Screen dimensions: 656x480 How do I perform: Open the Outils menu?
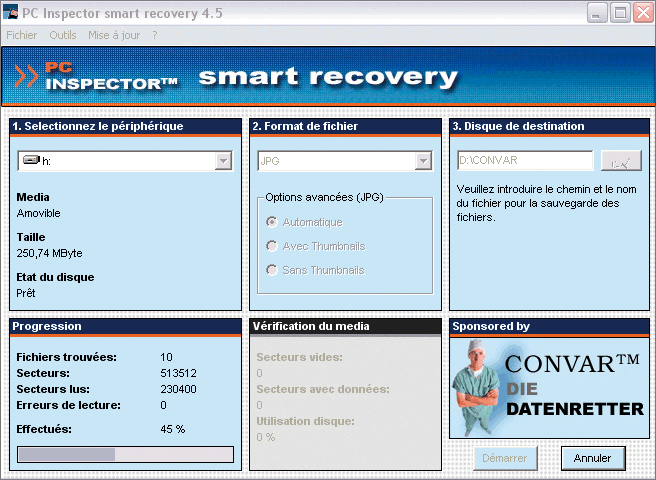62,35
